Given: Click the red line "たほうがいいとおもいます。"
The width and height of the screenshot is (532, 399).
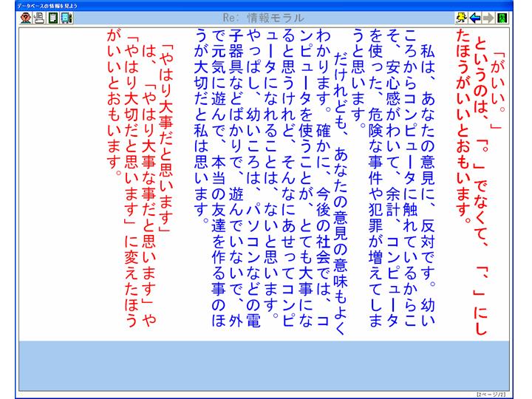Looking at the screenshot, I should coord(465,126).
